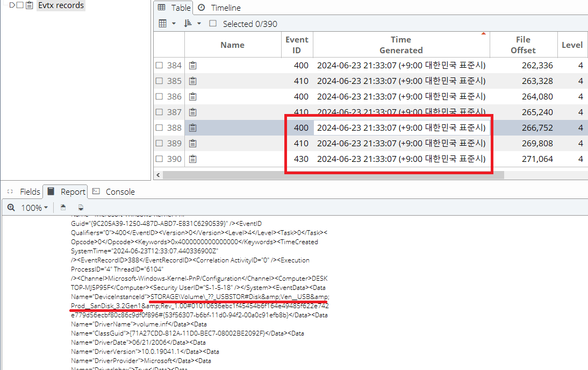The width and height of the screenshot is (588, 370).
Task: Click the zoom magnifier icon in Report
Action: tap(11, 208)
